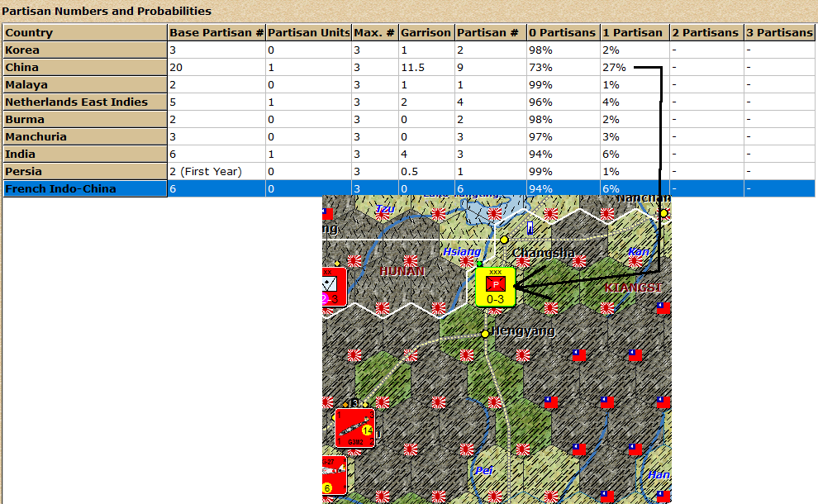Click the China 73% zero-partisans cell
The width and height of the screenshot is (818, 504).
point(564,67)
